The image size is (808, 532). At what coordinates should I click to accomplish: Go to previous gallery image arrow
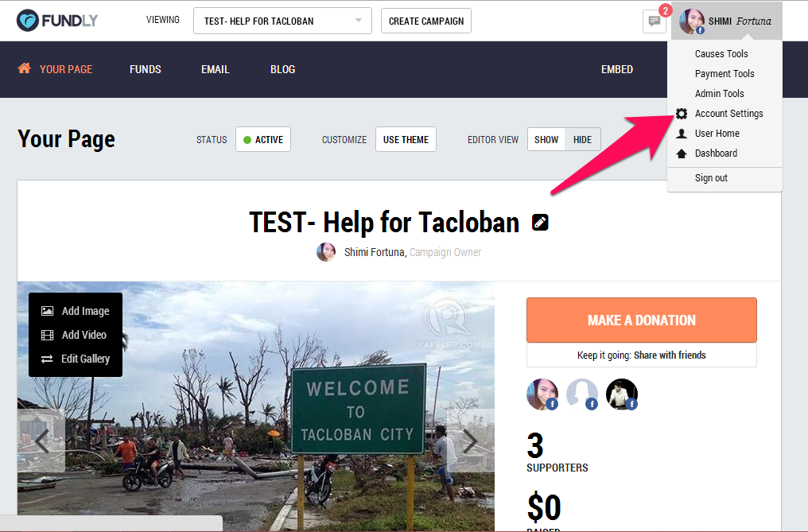[x=41, y=441]
